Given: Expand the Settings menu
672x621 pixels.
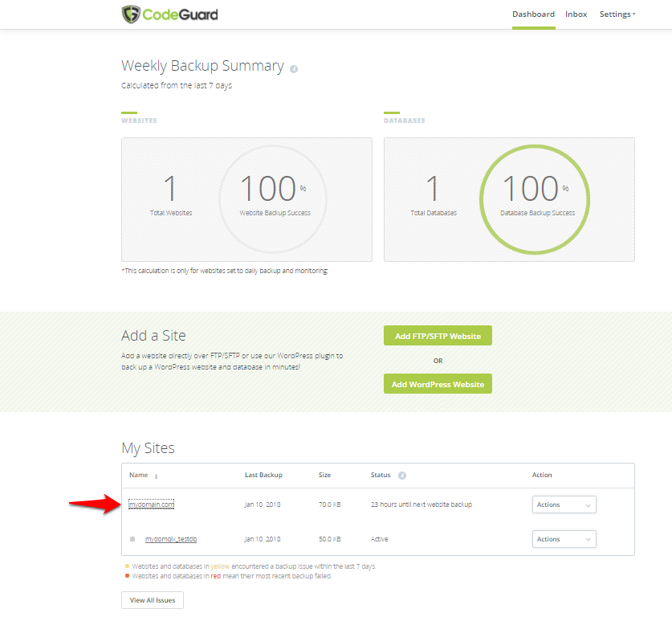Looking at the screenshot, I should (x=617, y=14).
